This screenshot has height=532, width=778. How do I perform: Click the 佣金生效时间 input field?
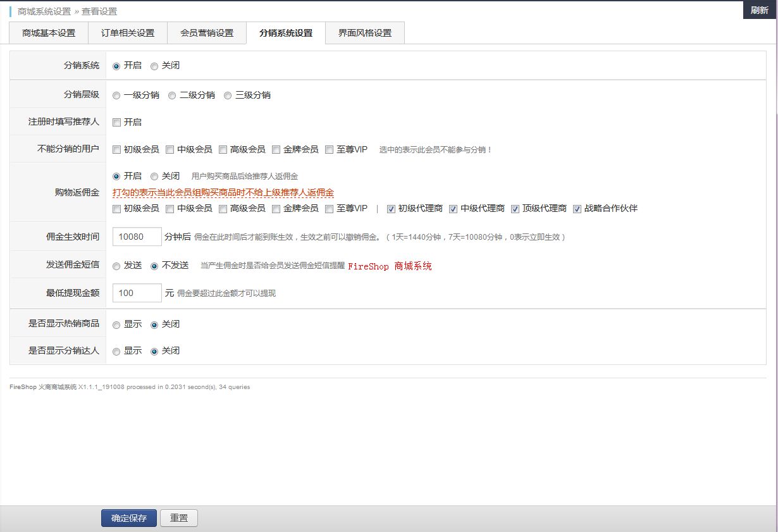(x=137, y=237)
